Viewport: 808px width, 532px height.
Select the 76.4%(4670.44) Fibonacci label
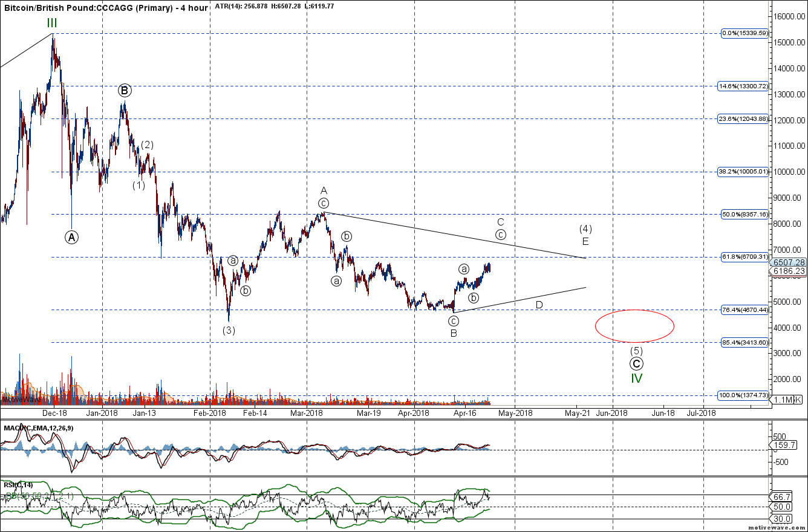pyautogui.click(x=745, y=310)
